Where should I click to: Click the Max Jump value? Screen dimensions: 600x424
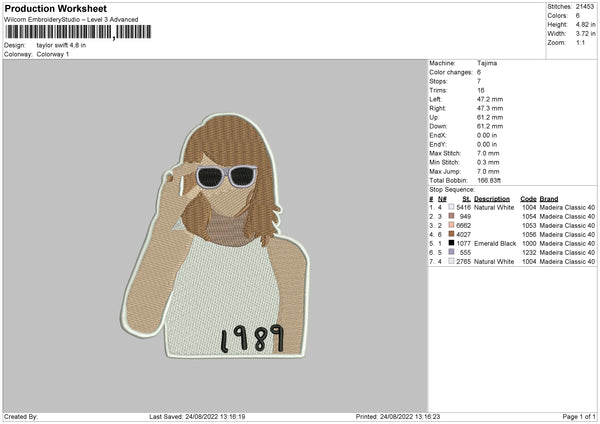coord(488,171)
